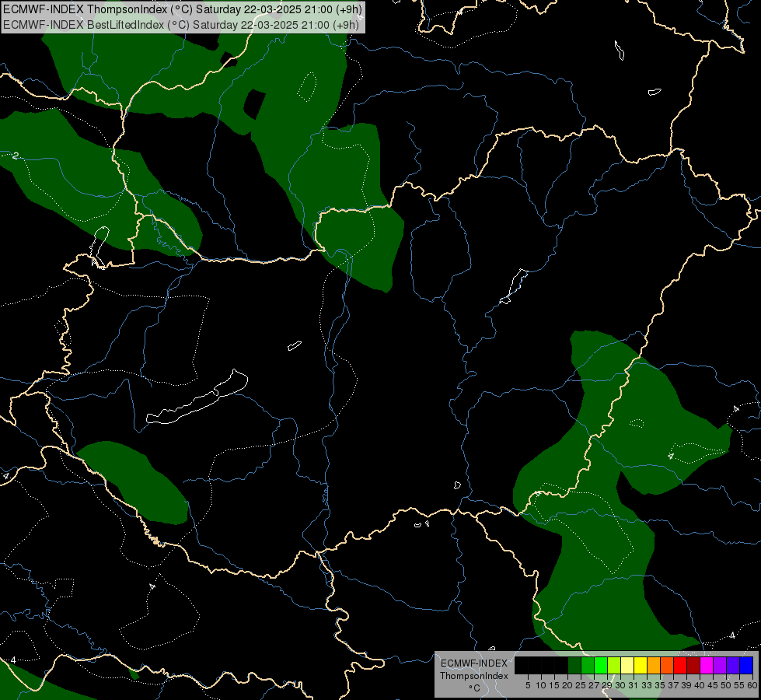This screenshot has height=700, width=761.
Task: Click the legend value 10
Action: click(541, 685)
